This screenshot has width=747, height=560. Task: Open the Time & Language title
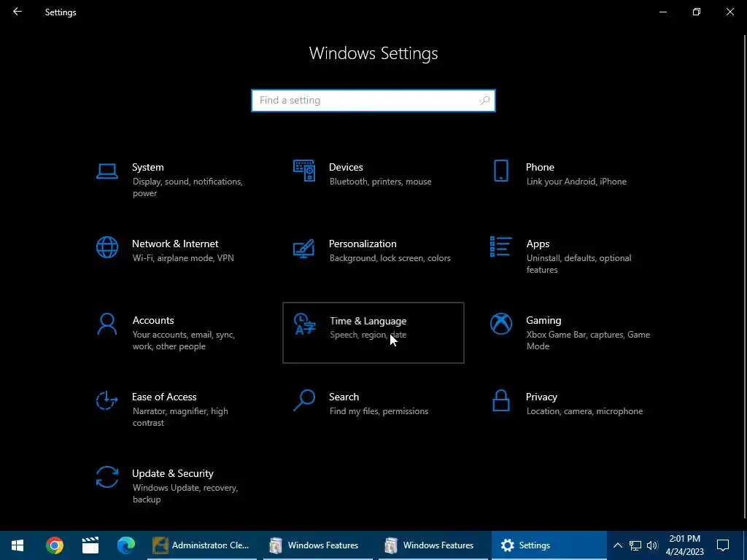[368, 321]
